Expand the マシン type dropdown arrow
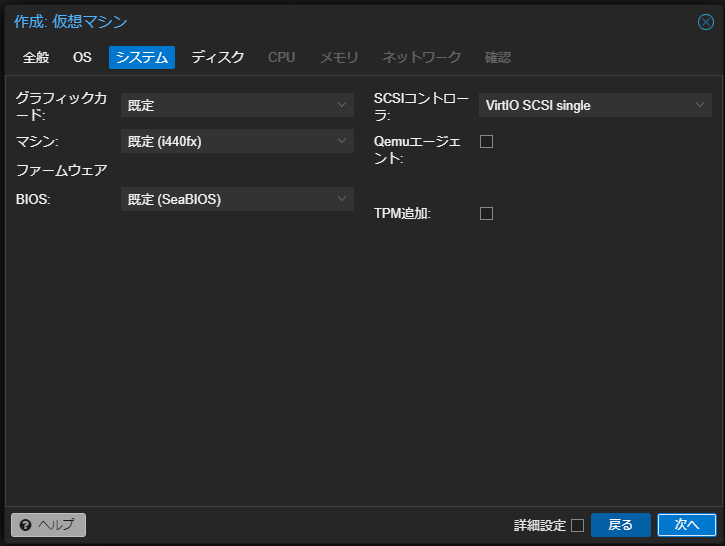Screen dimensions: 725x546 pos(342,141)
